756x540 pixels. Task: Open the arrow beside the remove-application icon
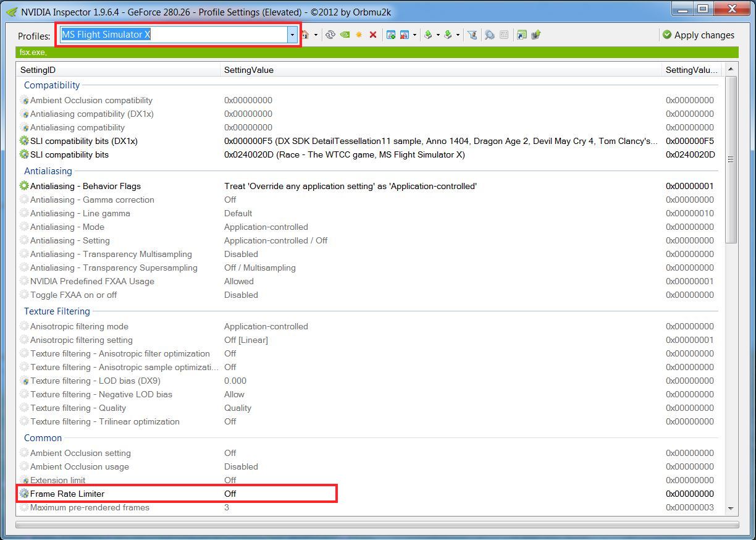pyautogui.click(x=414, y=35)
